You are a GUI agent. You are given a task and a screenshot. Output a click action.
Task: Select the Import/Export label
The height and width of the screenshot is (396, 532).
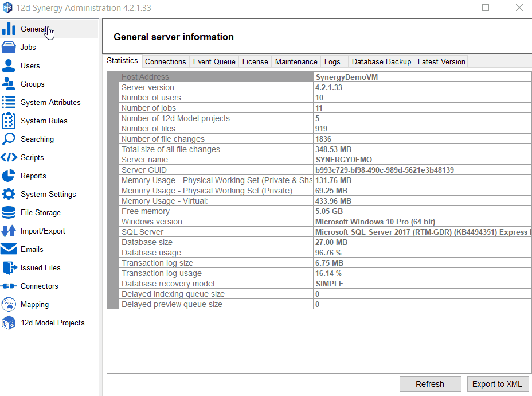coord(43,231)
